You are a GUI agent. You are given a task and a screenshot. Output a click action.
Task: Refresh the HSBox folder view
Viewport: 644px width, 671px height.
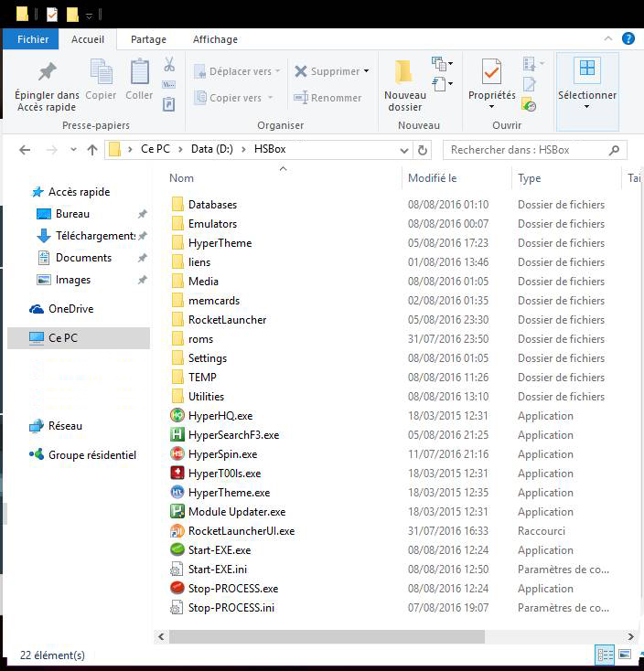[x=423, y=150]
